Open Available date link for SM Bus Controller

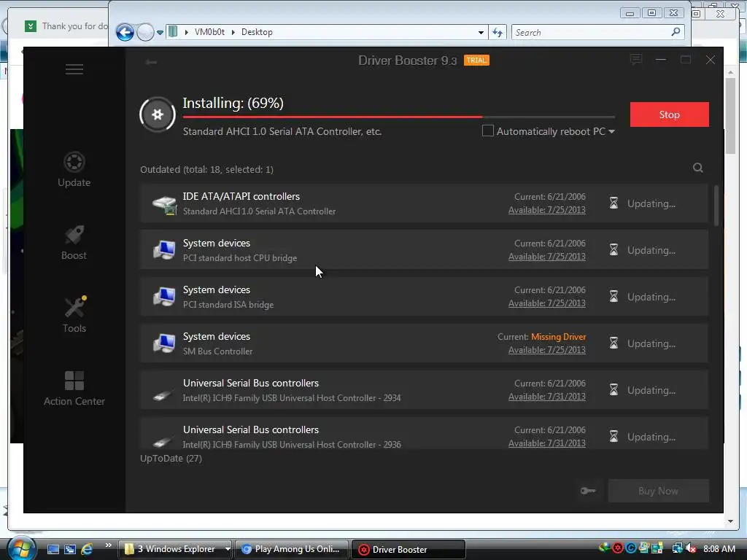(547, 350)
